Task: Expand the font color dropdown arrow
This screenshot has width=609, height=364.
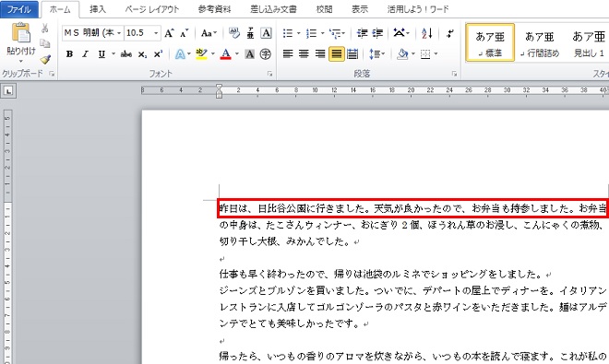Action: coord(237,54)
